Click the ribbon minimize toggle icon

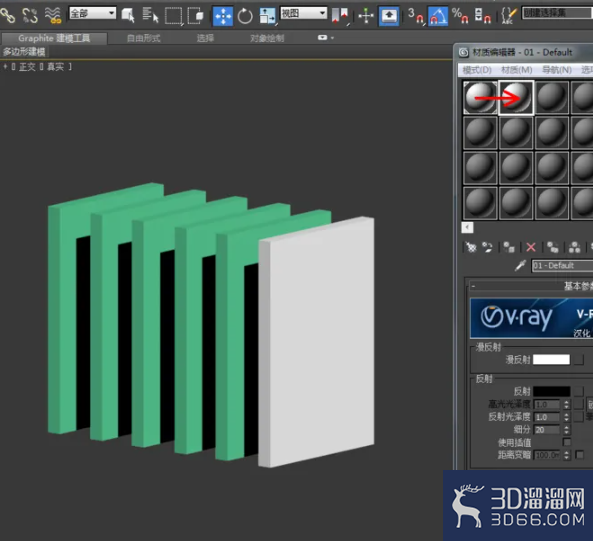(x=322, y=37)
